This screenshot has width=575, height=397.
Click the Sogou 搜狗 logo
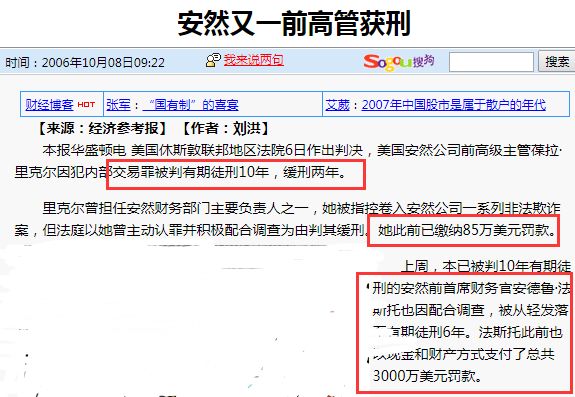(399, 62)
